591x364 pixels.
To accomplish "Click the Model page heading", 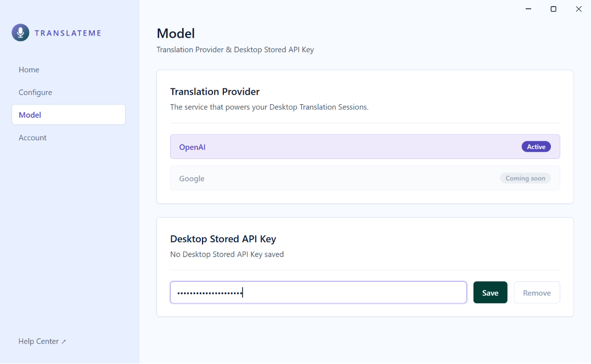I will pos(176,33).
